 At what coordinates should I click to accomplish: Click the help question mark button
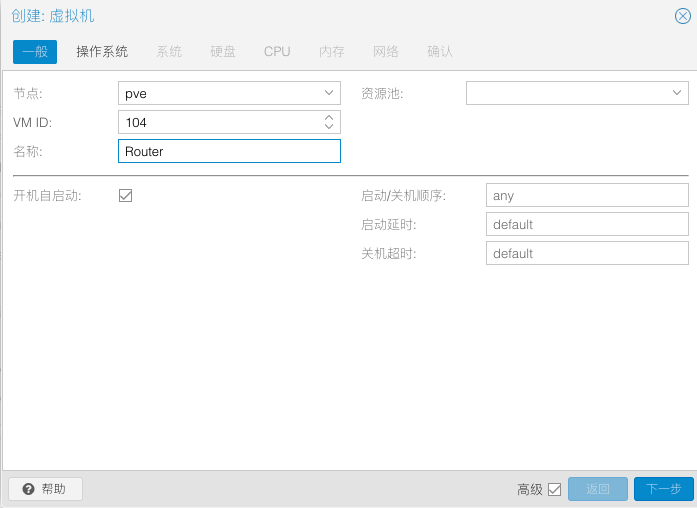pos(45,489)
